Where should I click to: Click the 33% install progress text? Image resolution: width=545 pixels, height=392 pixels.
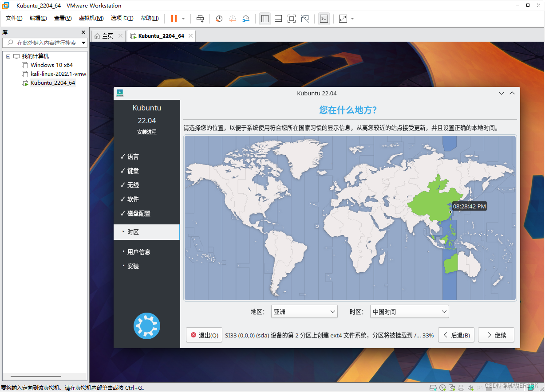point(428,335)
